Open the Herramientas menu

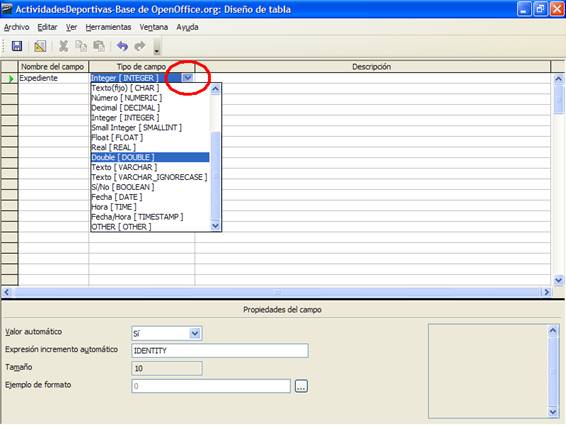[108, 27]
